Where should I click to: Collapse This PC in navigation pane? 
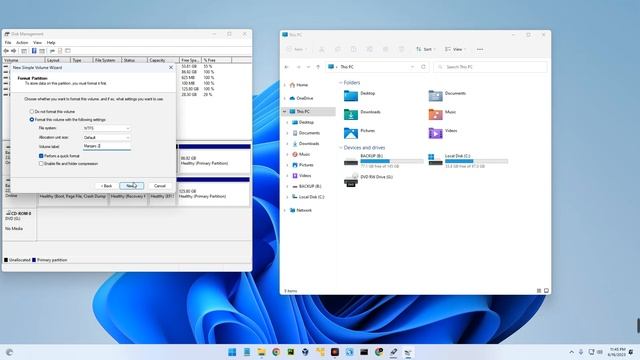point(284,111)
